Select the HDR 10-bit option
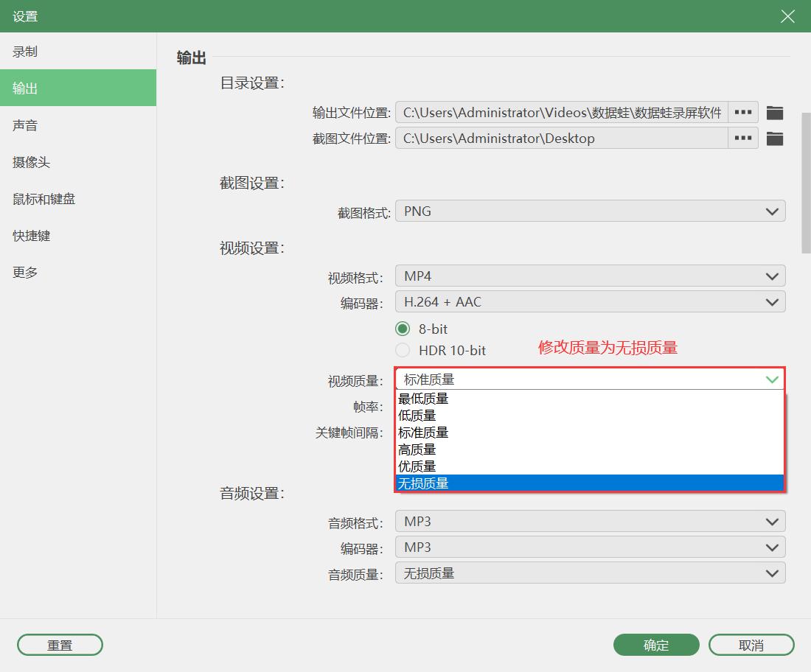 pos(403,351)
